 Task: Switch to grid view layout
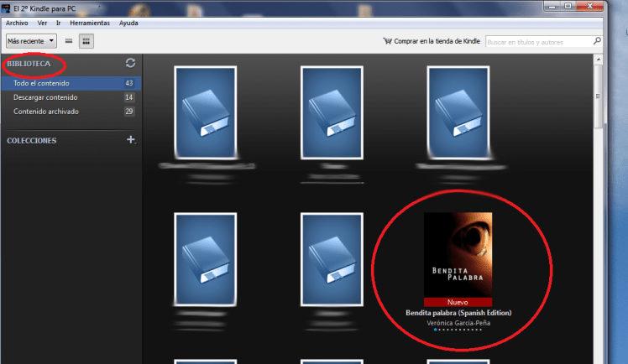click(x=86, y=40)
